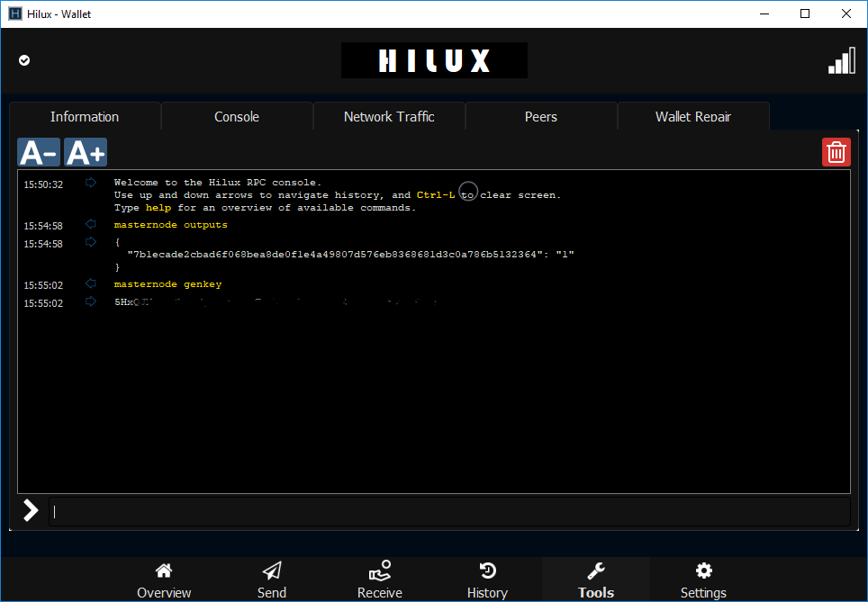Screen dimensions: 868x602
Task: Click the Settings gear icon
Action: 703,570
